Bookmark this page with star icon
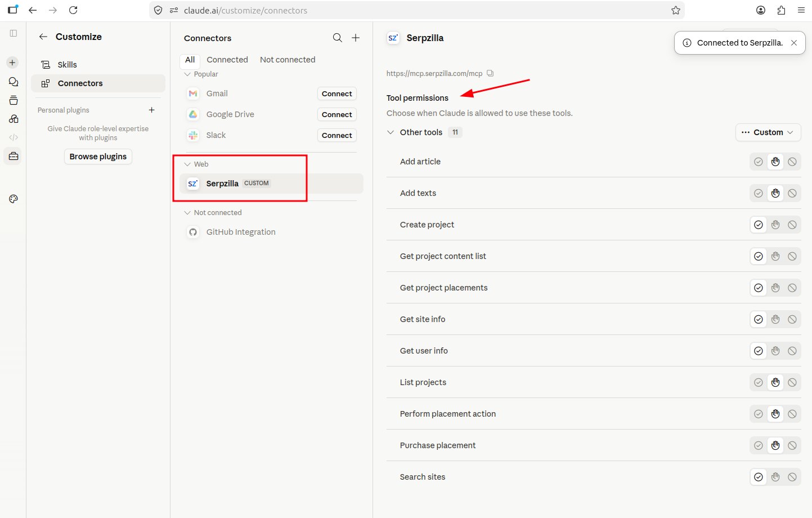 [x=676, y=10]
